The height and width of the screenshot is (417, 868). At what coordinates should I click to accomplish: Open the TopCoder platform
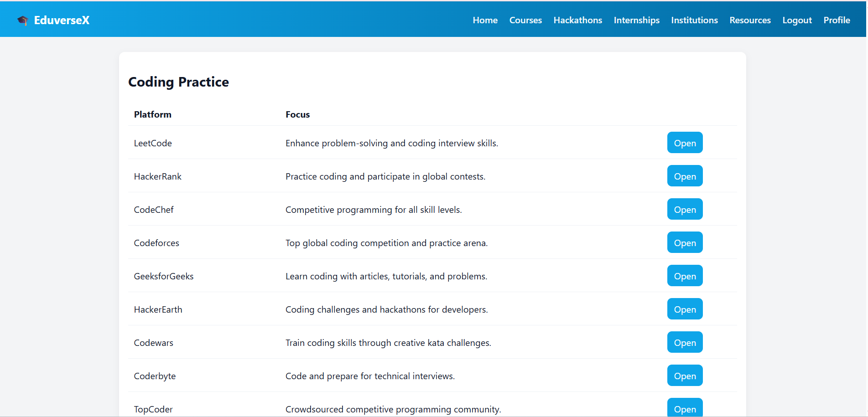point(685,408)
